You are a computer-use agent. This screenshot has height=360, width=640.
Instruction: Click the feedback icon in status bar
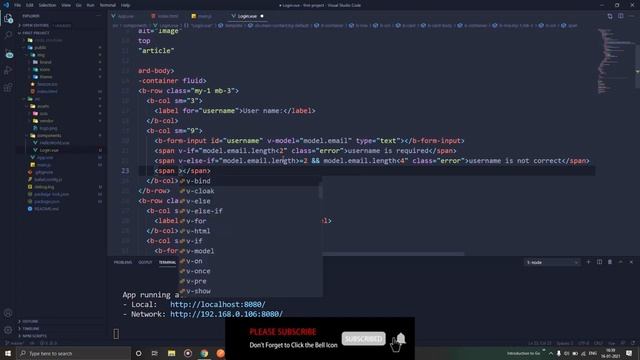coord(623,343)
